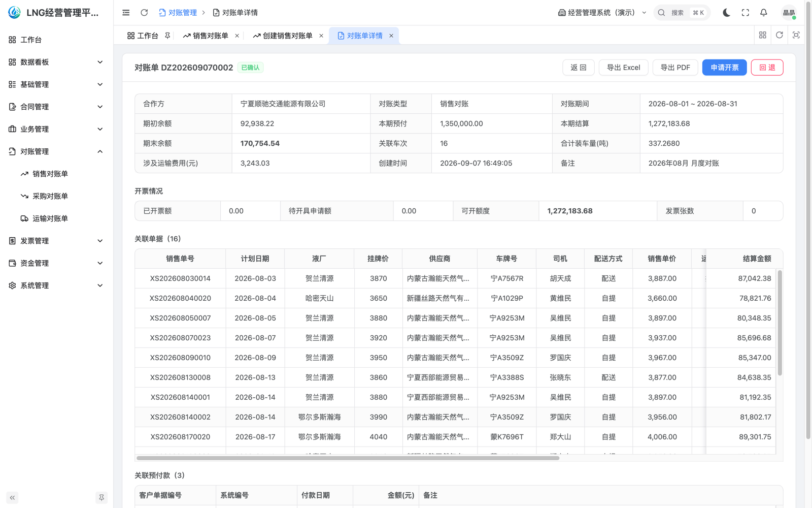Screen dimensions: 812x508
Task: Close the 创建销售对账单 tab
Action: [x=321, y=36]
